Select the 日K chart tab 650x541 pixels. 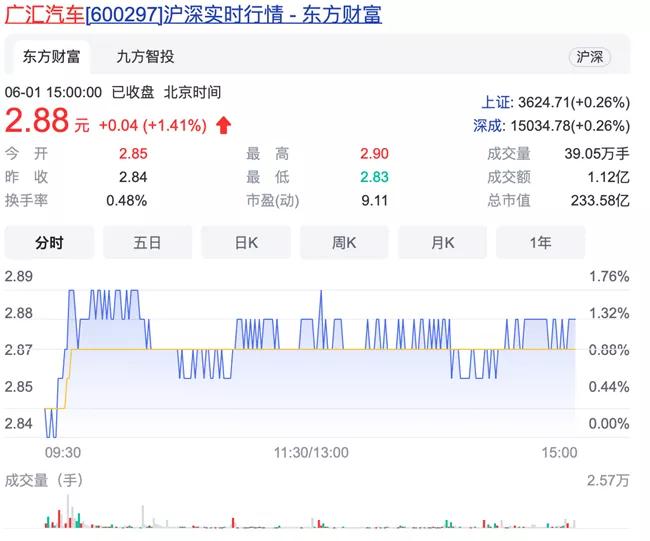pos(246,243)
